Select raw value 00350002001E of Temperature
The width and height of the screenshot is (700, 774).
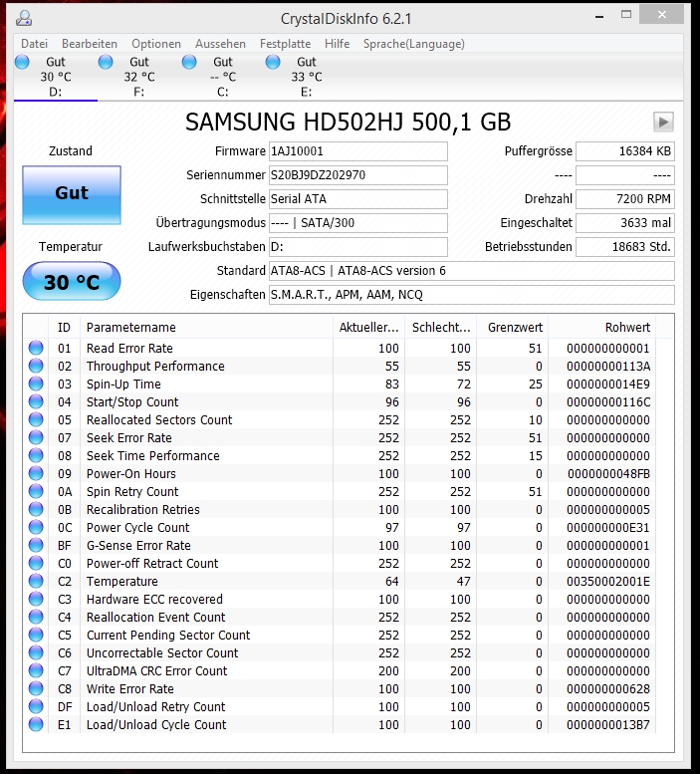[x=608, y=582]
